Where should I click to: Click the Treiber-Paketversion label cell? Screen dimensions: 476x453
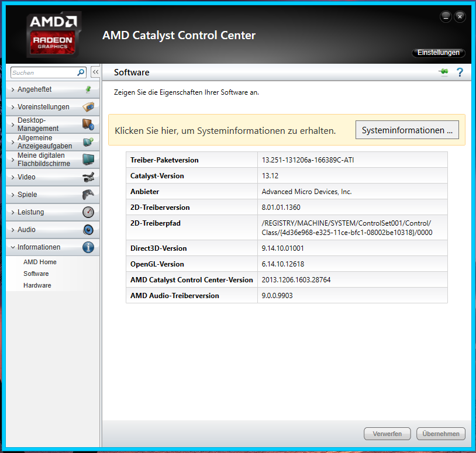[192, 160]
